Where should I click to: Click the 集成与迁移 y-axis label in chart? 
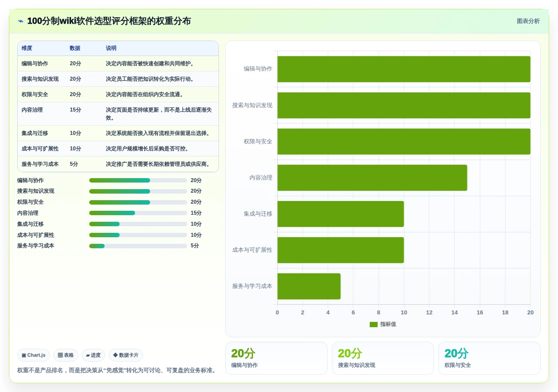(258, 214)
